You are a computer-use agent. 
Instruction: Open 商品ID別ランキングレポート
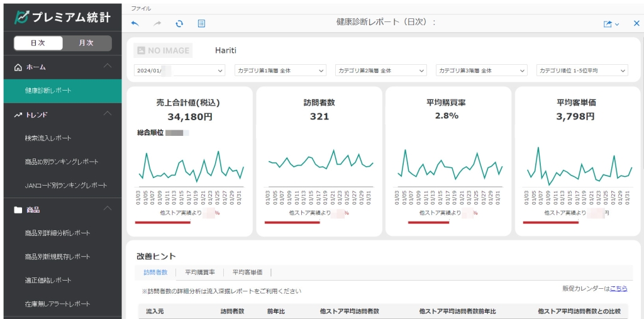click(x=62, y=162)
